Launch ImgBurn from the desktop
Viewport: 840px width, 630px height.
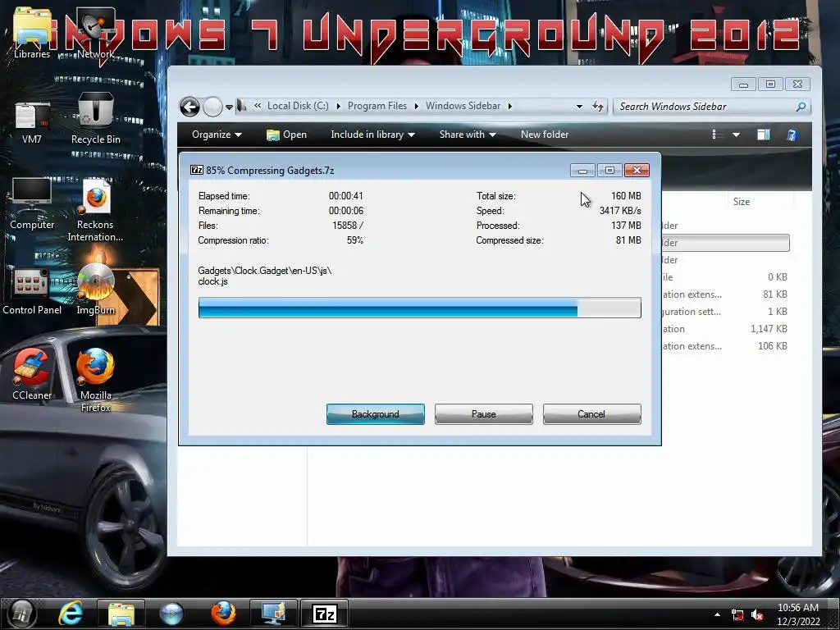click(x=95, y=290)
